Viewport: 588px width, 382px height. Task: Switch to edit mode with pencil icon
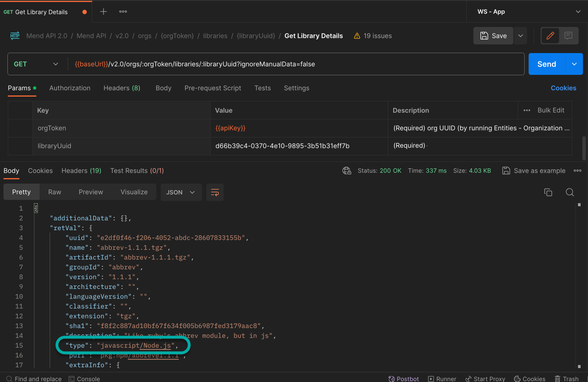[x=550, y=36]
